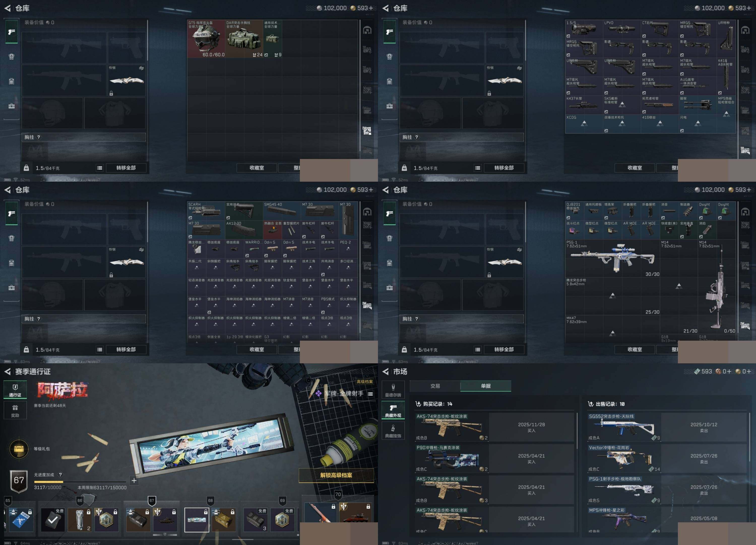Viewport: 756px width, 545px height.
Task: Open the 奖励 gift section
Action: click(x=15, y=410)
